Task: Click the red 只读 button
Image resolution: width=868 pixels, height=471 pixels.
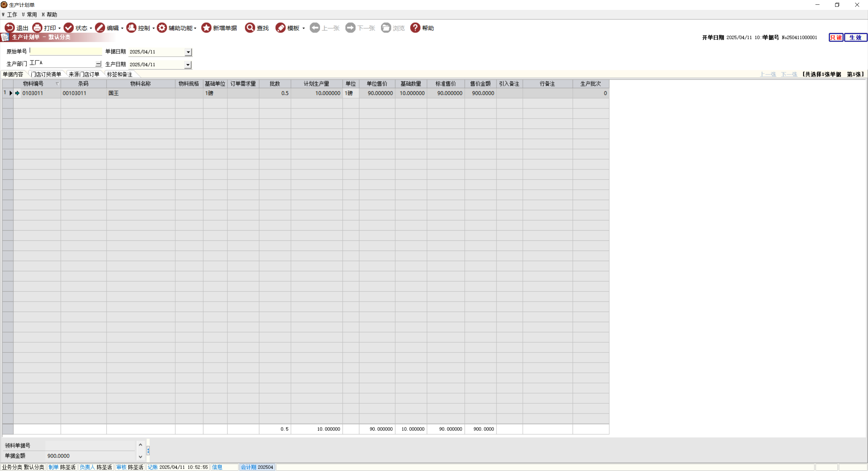Action: (x=835, y=37)
